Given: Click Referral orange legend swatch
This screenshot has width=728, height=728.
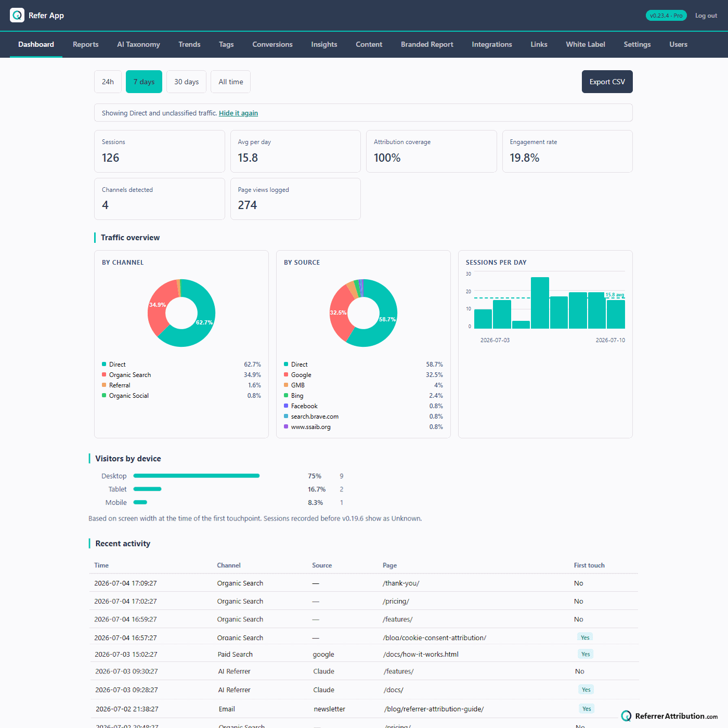Looking at the screenshot, I should coord(104,385).
